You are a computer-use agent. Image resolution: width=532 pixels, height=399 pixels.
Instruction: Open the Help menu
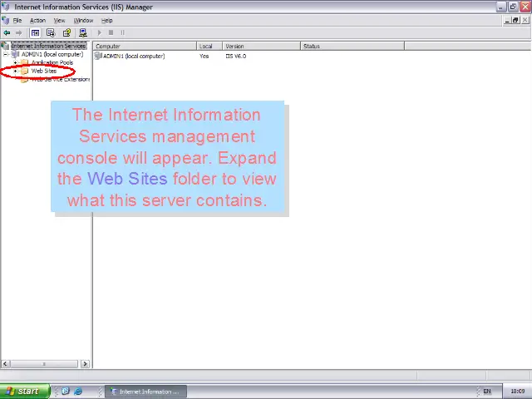107,20
